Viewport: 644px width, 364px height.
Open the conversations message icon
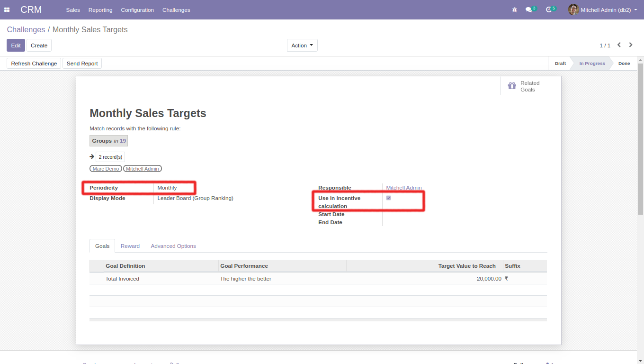point(529,10)
